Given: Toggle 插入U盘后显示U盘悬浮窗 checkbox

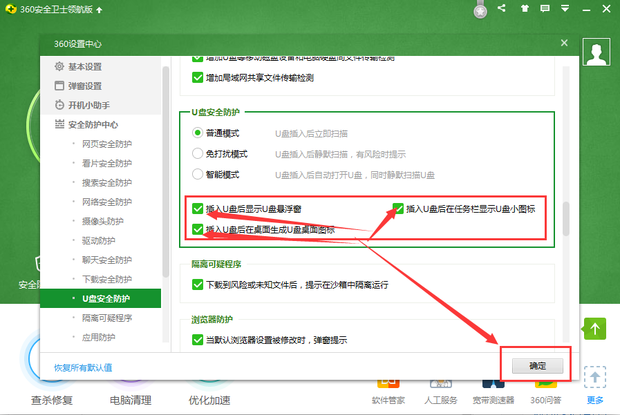Looking at the screenshot, I should tap(197, 208).
